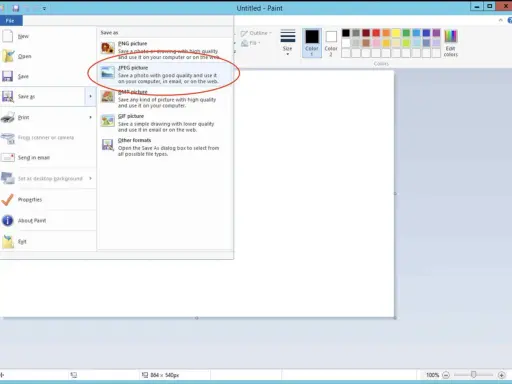The width and height of the screenshot is (512, 384).
Task: Save as PNG picture option
Action: pos(165,50)
